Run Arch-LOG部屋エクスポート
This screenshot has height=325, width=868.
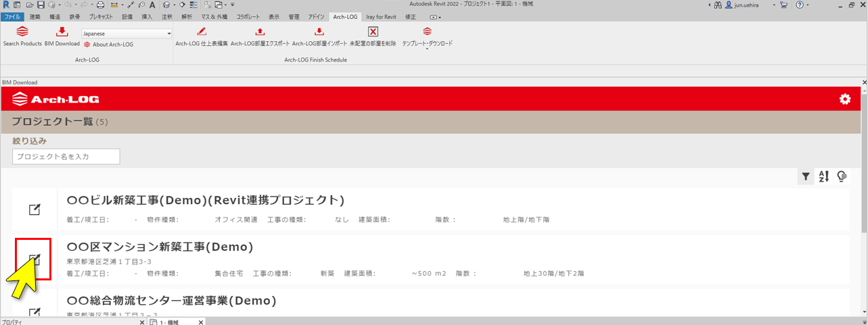point(260,36)
